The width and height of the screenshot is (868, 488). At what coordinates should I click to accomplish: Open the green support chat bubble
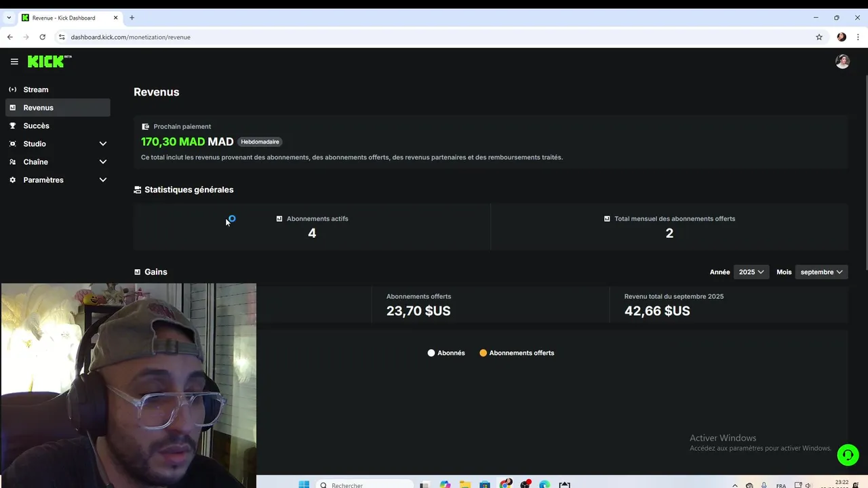[848, 455]
